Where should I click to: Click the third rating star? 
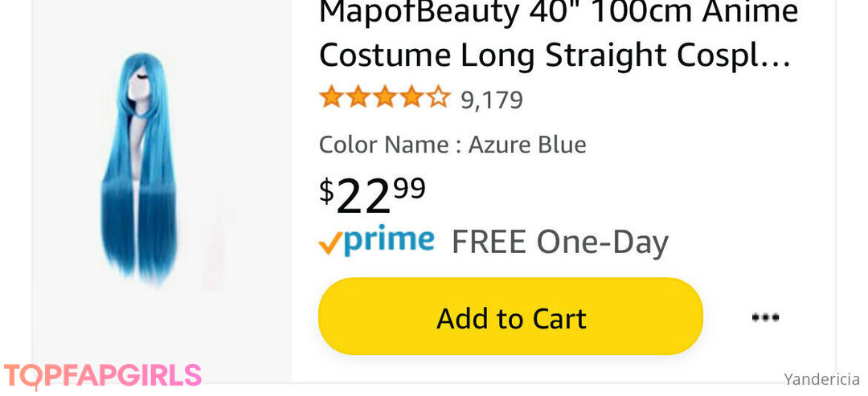[x=384, y=98]
